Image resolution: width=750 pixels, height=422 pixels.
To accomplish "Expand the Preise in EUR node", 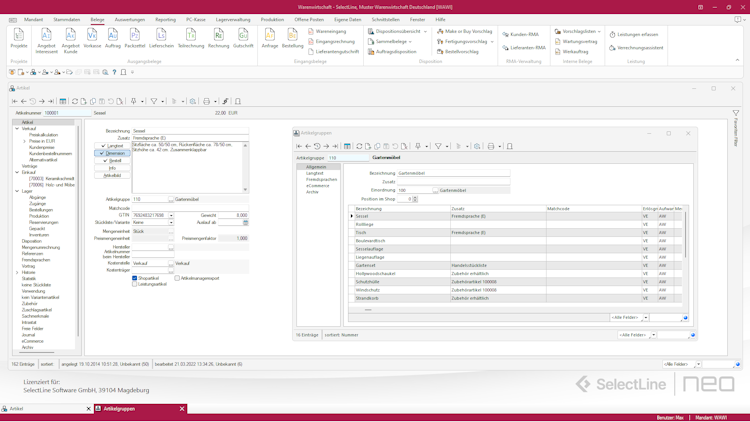I will click(x=24, y=141).
